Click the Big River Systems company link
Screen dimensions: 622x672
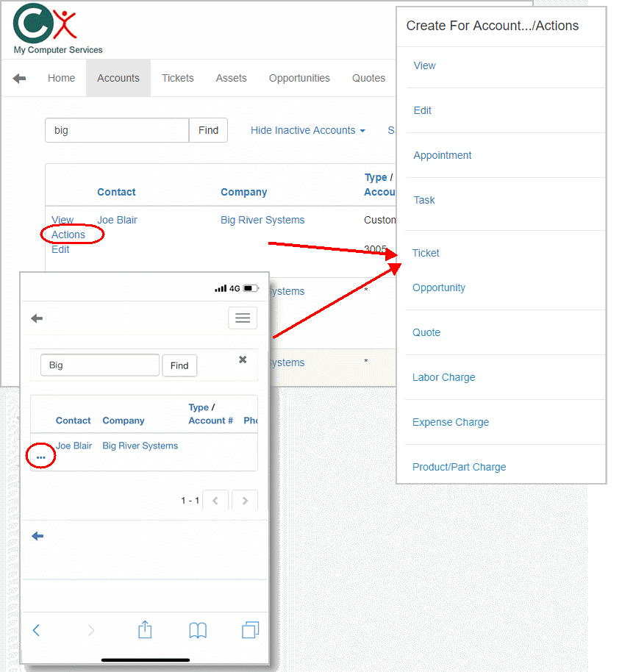[262, 220]
